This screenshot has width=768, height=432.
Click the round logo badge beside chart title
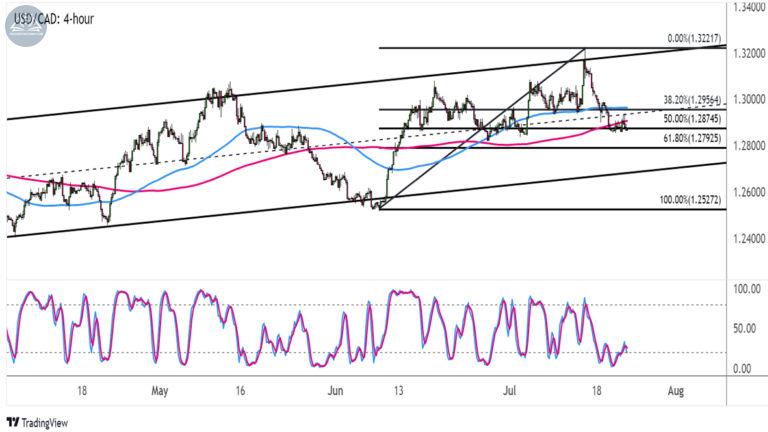coord(26,26)
